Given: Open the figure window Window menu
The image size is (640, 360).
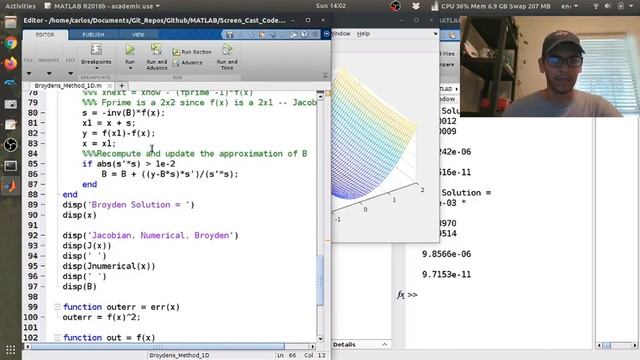Looking at the screenshot, I should click(341, 33).
